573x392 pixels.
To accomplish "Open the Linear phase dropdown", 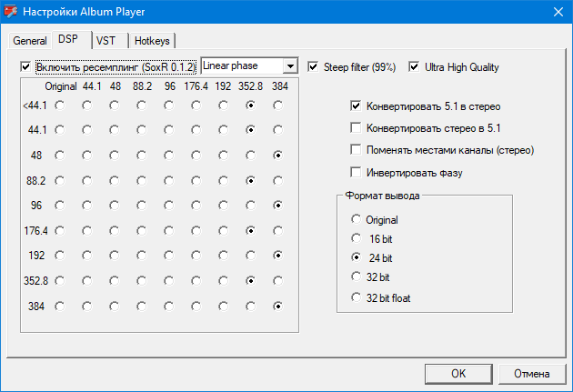I will (x=249, y=66).
